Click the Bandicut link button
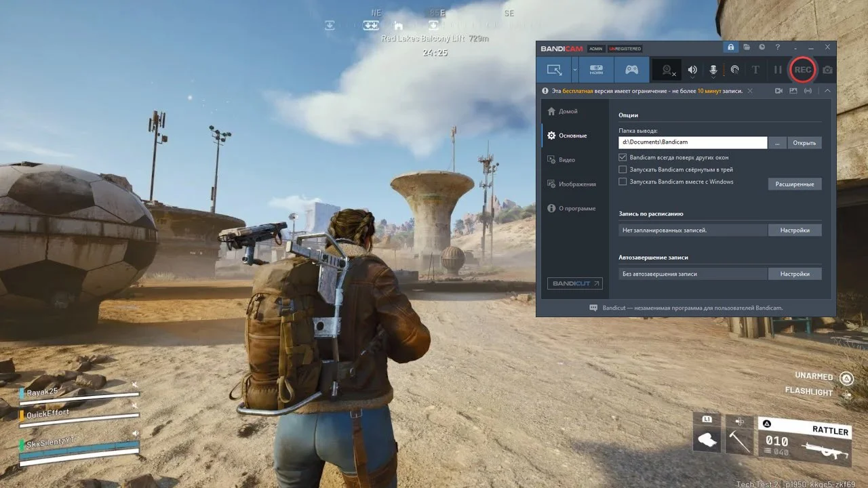The image size is (868, 488). coord(574,283)
